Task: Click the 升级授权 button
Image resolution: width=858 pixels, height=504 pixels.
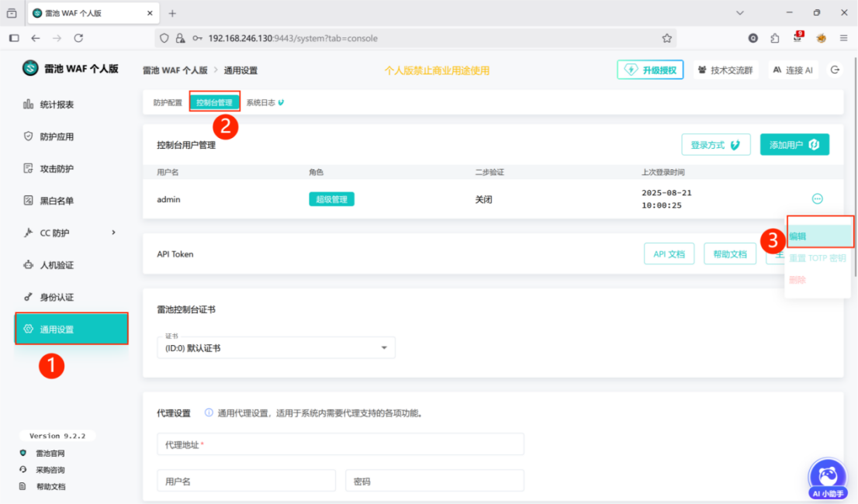Action: pyautogui.click(x=650, y=70)
